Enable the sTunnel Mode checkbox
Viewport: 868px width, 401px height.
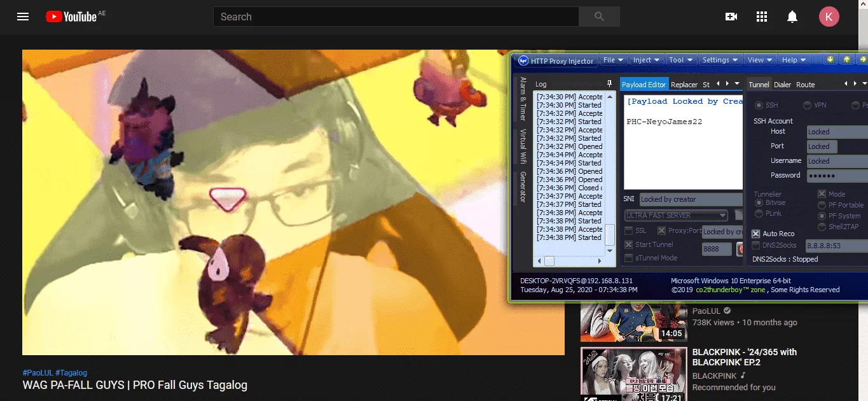(628, 258)
